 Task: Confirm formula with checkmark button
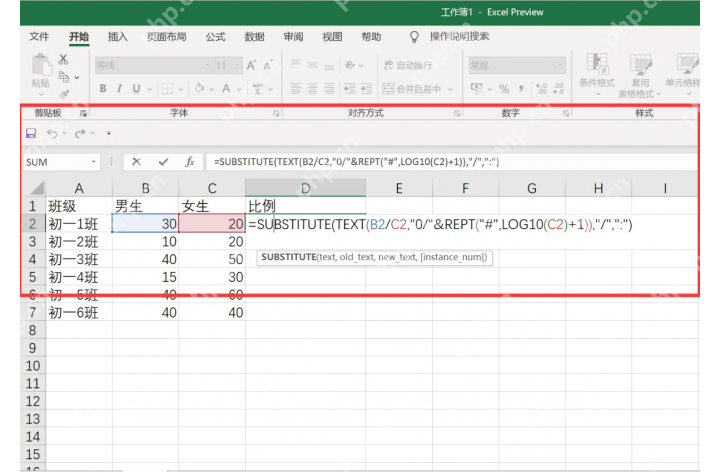[163, 162]
